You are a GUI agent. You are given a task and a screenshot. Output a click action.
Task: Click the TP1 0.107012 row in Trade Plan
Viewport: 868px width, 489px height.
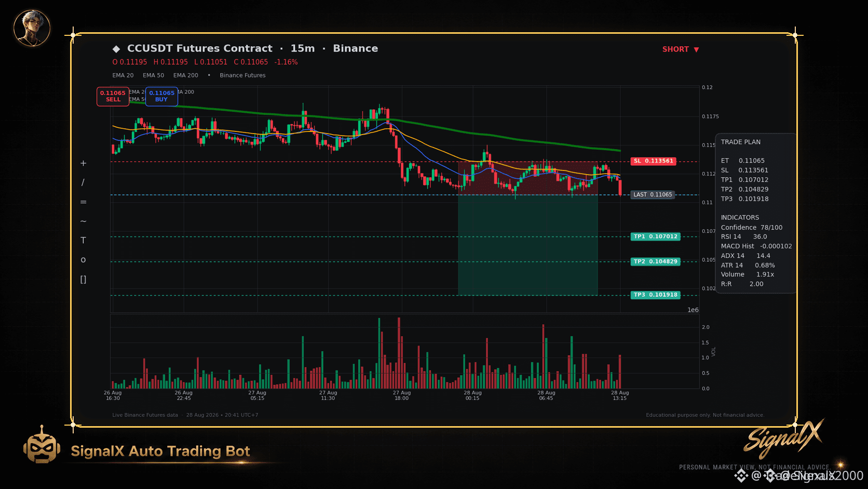[x=744, y=180]
